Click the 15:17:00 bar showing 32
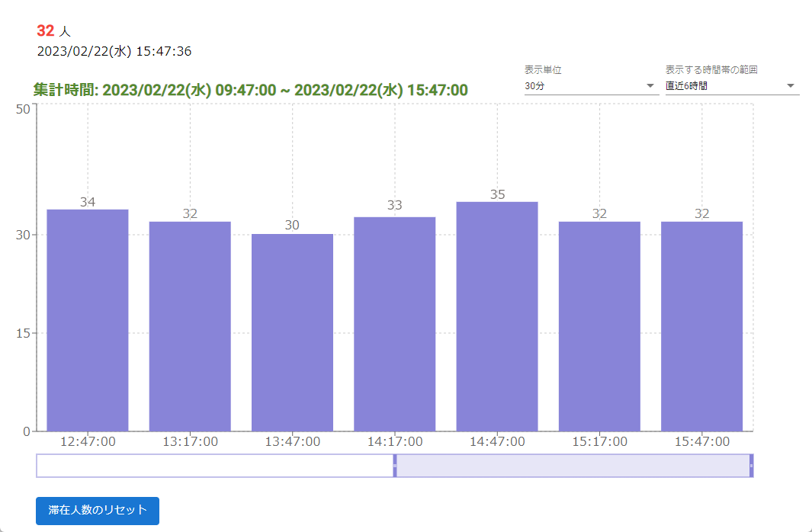 pyautogui.click(x=599, y=326)
